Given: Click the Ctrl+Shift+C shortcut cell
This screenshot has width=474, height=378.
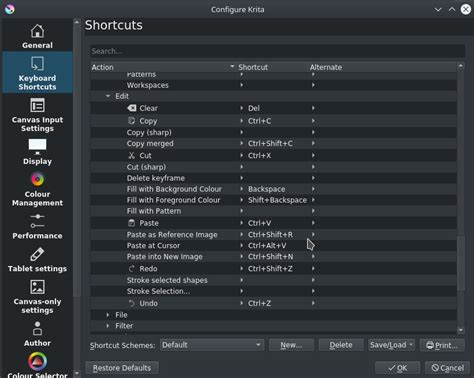Looking at the screenshot, I should coord(270,143).
